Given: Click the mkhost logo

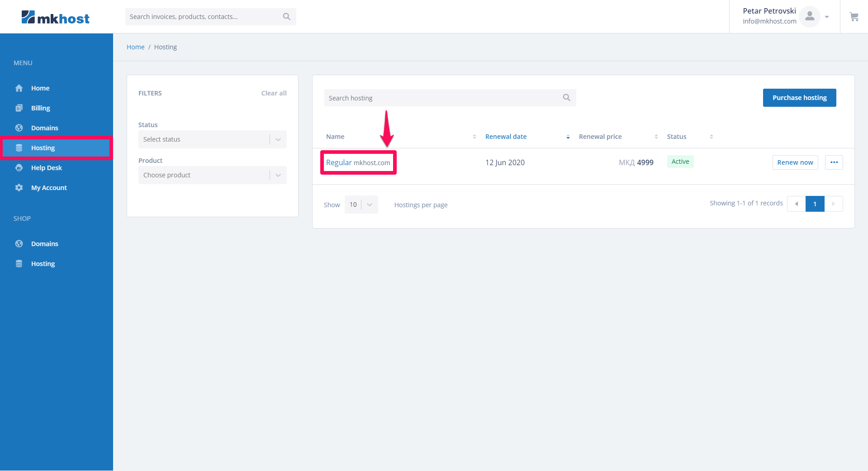Looking at the screenshot, I should (56, 18).
